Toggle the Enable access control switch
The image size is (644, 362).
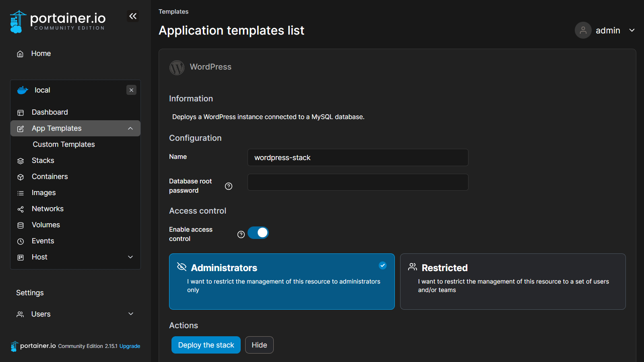pyautogui.click(x=258, y=233)
